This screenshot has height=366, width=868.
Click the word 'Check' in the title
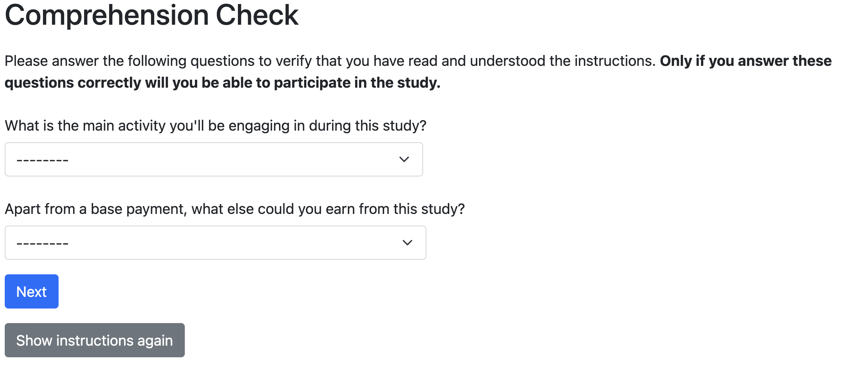pyautogui.click(x=257, y=15)
